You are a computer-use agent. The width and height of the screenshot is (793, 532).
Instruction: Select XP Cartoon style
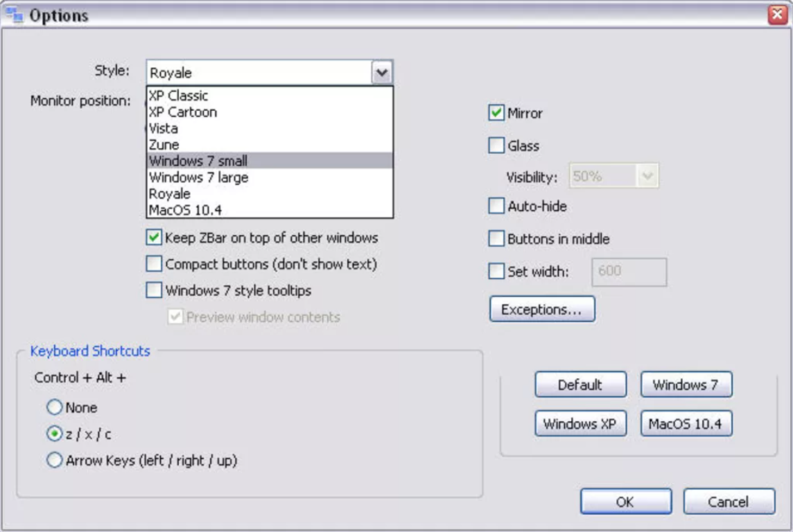tap(270, 112)
